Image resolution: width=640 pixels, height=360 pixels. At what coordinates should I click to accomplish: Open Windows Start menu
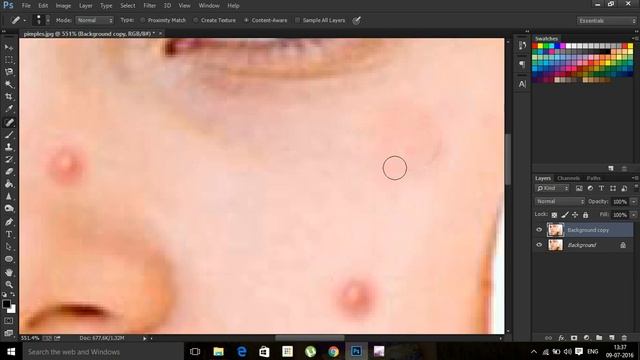tap(11, 351)
